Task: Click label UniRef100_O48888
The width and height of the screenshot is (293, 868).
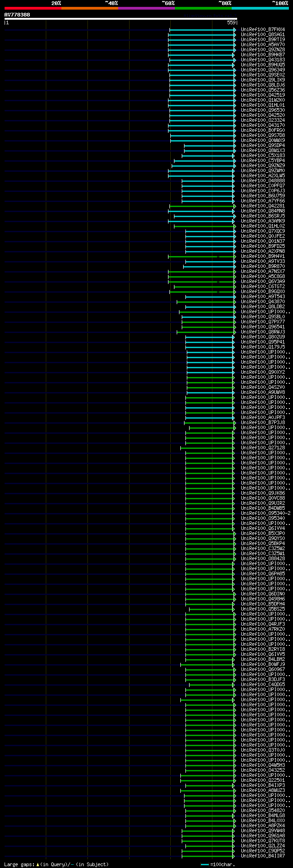Action: click(x=263, y=181)
